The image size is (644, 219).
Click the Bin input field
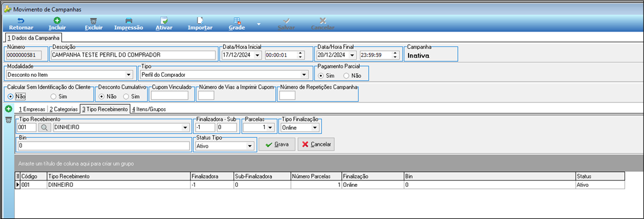pos(103,146)
